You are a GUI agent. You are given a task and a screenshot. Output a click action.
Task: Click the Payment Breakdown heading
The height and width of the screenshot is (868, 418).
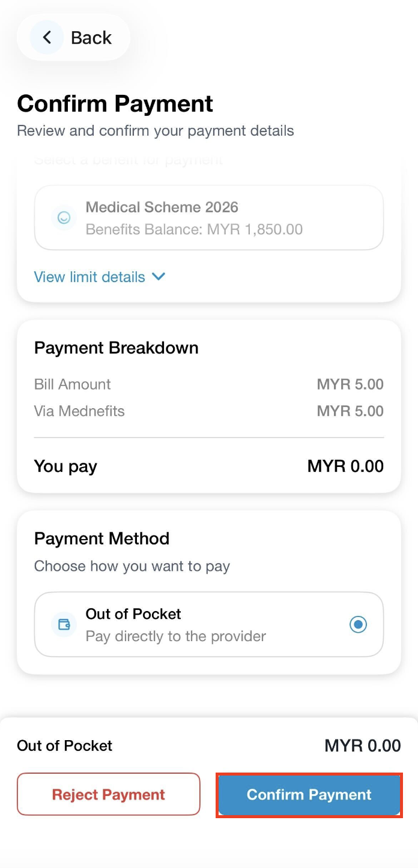pyautogui.click(x=116, y=348)
